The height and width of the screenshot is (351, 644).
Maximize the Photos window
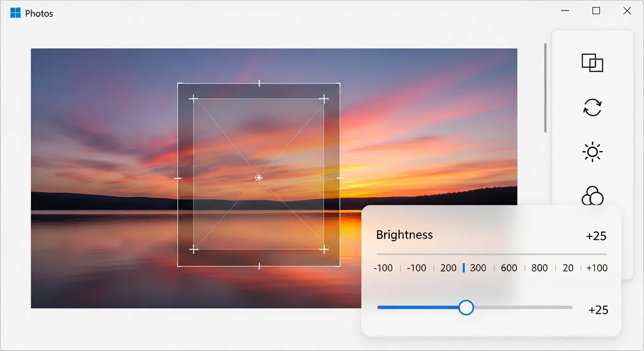tap(596, 11)
